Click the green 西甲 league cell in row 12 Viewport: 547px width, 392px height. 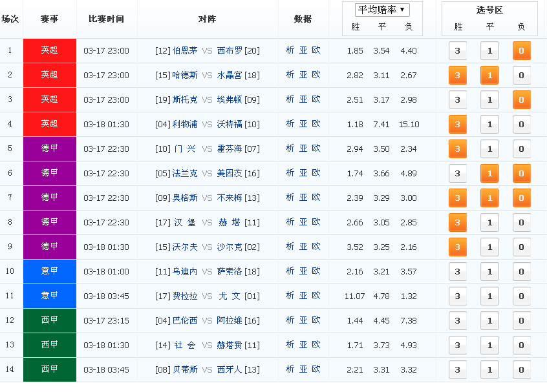(x=50, y=320)
